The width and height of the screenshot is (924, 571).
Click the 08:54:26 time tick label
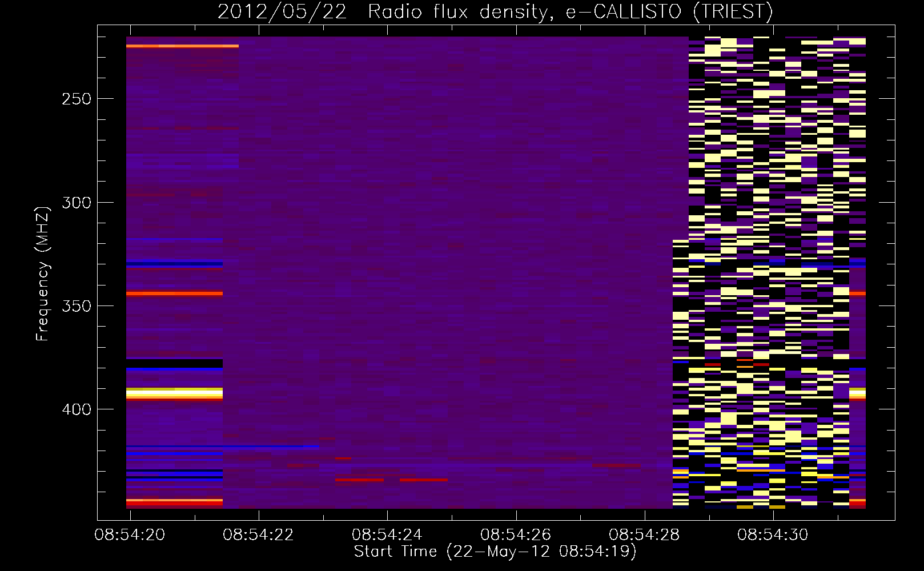516,535
